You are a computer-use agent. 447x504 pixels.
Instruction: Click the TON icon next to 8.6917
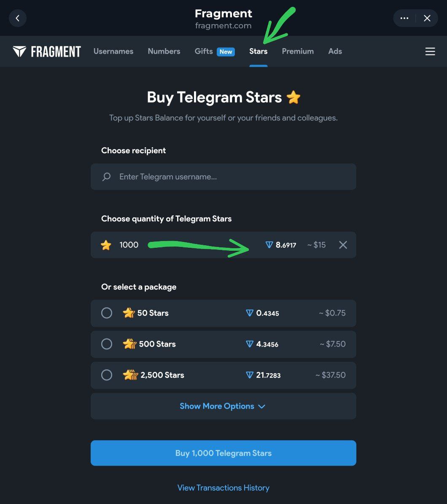tap(269, 245)
